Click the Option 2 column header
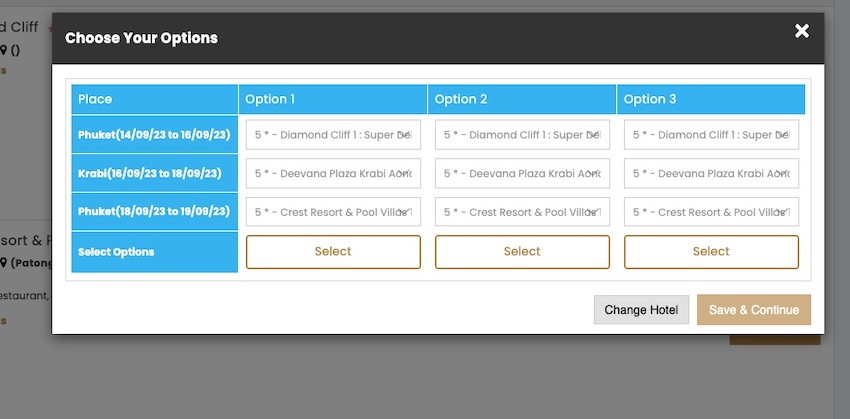 tap(522, 99)
